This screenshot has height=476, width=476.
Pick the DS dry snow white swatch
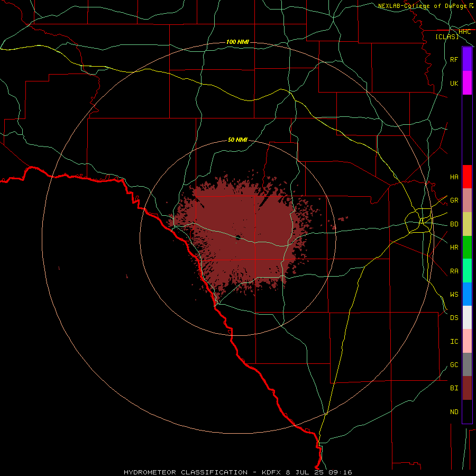click(467, 317)
